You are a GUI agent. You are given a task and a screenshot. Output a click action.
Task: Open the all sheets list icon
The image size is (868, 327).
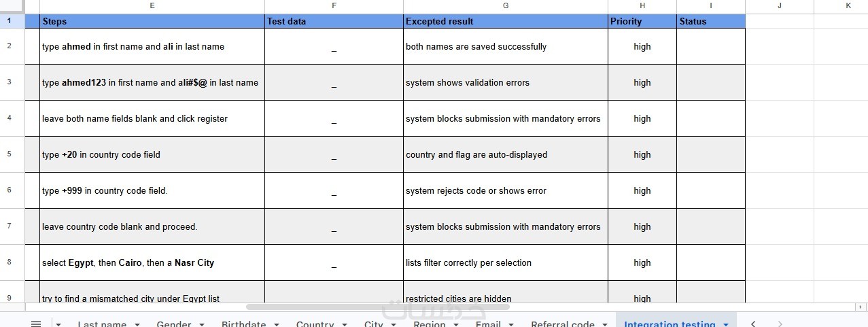(36, 324)
